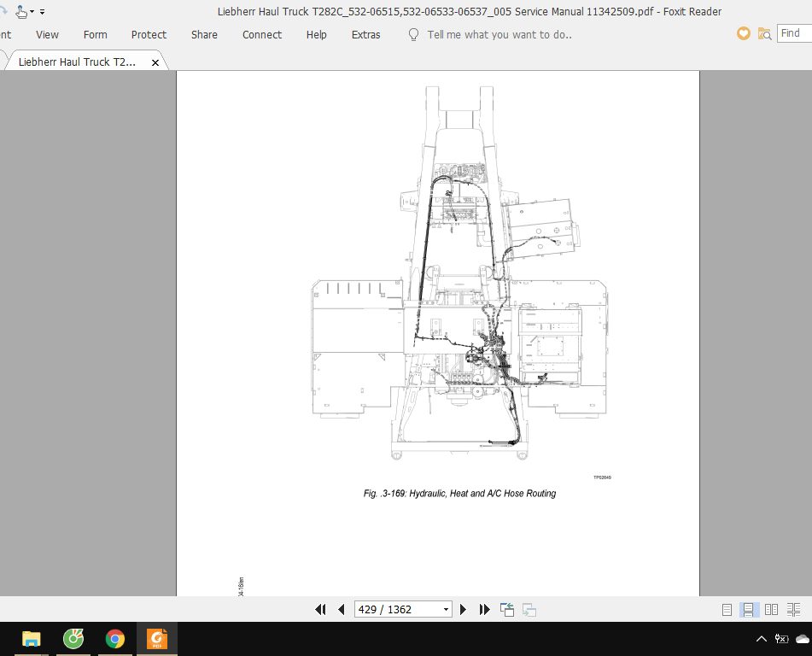Viewport: 812px width, 656px height.
Task: Click the Find magnifier icon
Action: (x=764, y=33)
